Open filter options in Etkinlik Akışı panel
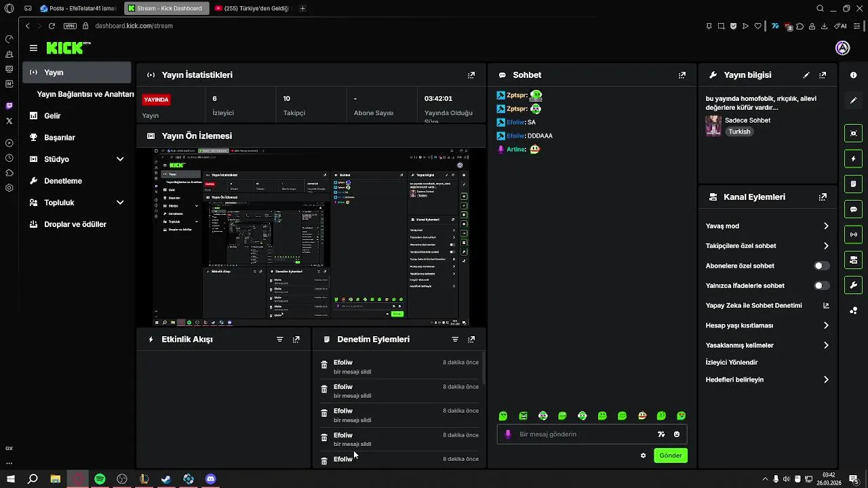This screenshot has width=868, height=488. pyautogui.click(x=279, y=340)
